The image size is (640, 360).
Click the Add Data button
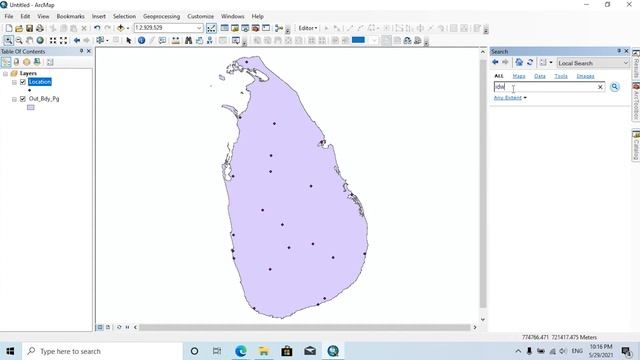point(120,28)
